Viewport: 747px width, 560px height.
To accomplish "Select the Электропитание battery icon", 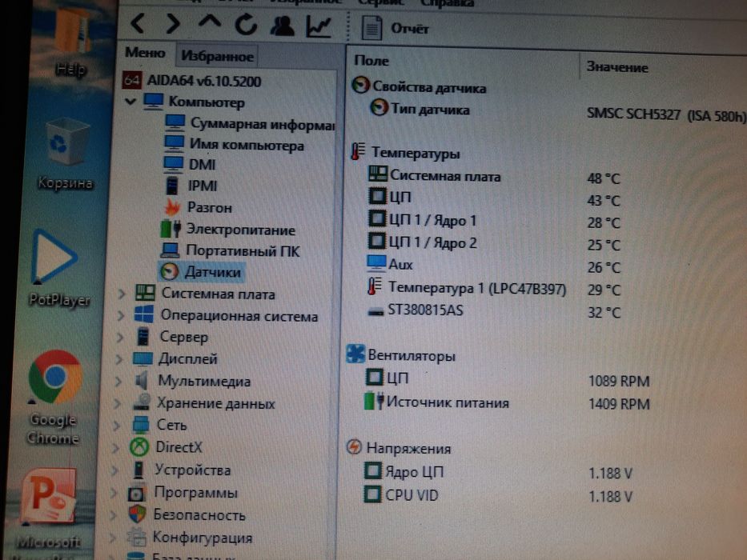I will click(x=171, y=229).
